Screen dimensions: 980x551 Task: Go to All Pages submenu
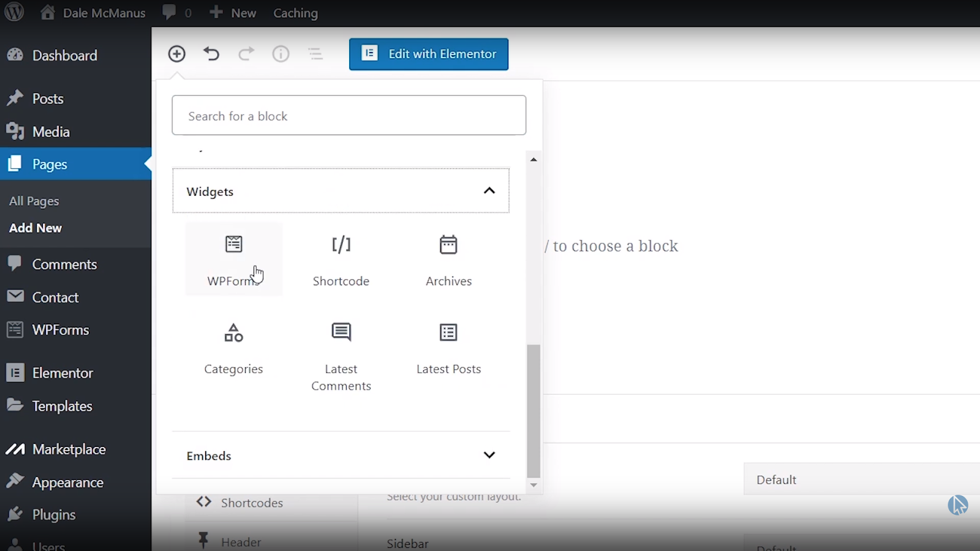34,201
